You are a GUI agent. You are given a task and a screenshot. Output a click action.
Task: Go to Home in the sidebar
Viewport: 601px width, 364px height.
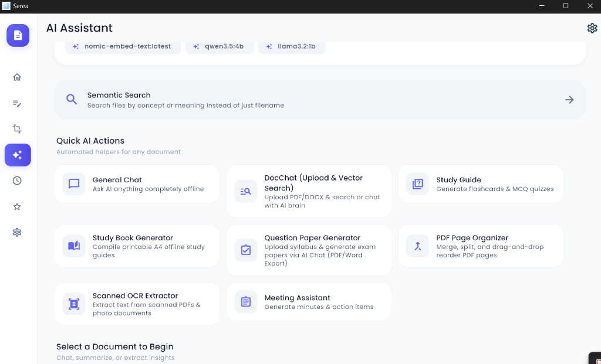17,77
